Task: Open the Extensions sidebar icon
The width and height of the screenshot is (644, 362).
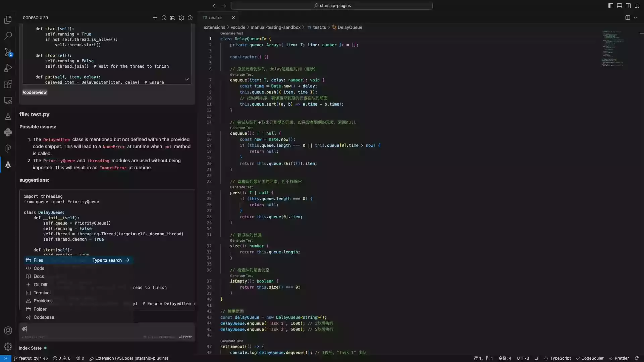Action: 8,84
